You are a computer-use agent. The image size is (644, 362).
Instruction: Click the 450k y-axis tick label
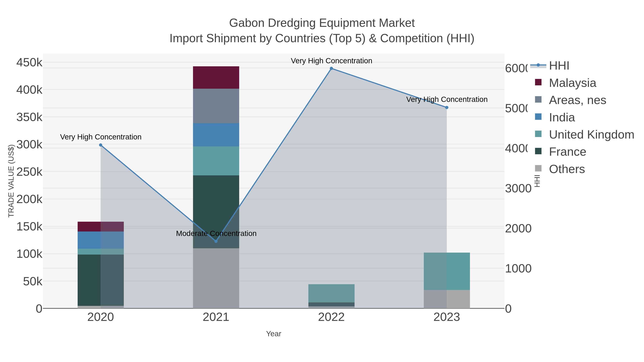[x=30, y=62]
